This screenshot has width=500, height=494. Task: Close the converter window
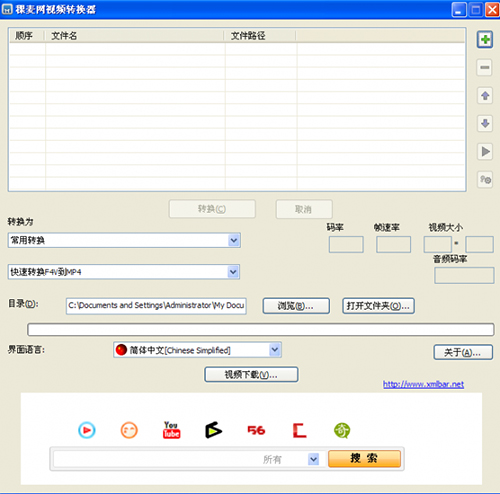point(492,9)
